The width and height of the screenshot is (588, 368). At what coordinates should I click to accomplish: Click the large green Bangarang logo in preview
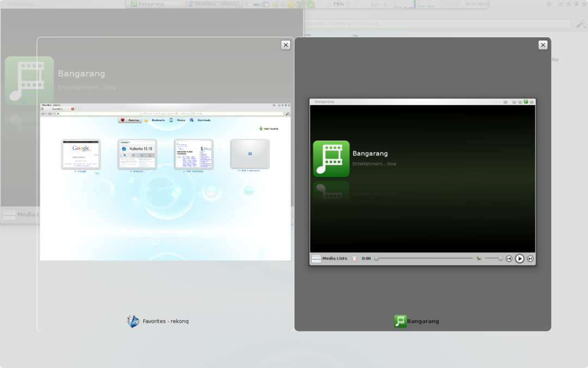331,159
